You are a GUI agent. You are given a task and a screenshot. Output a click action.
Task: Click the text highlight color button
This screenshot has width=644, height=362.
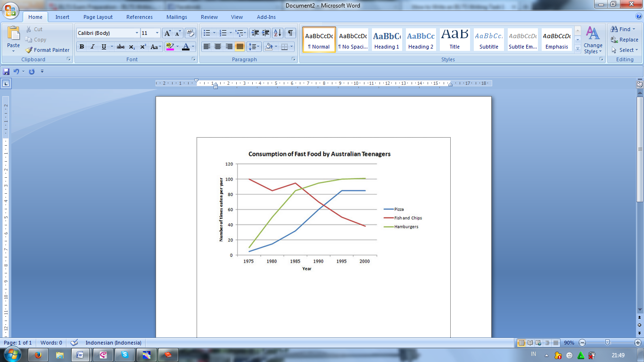click(170, 47)
